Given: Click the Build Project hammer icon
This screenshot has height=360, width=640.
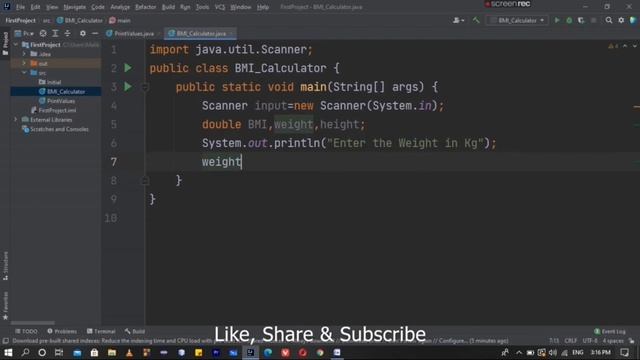Looking at the screenshot, I should tap(476, 20).
